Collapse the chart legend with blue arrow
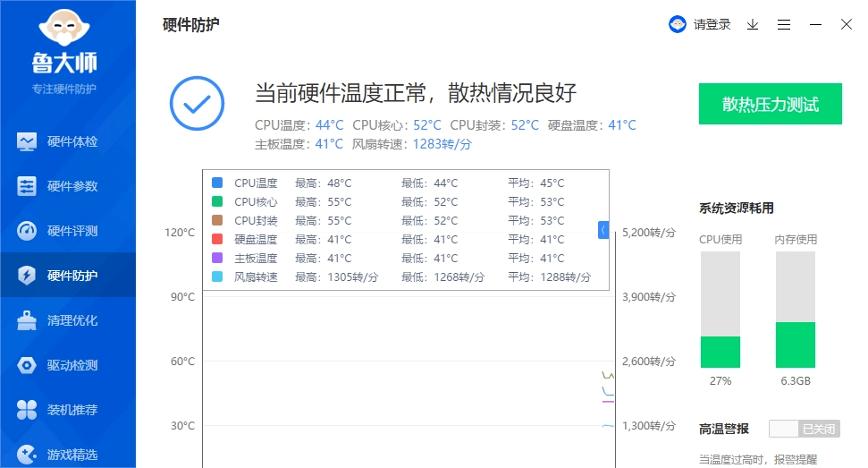Screen dimensions: 868x468 [603, 230]
